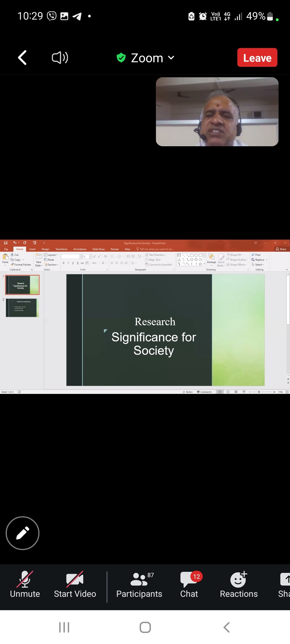Start Video using the camera icon
This screenshot has width=290, height=644.
pos(75,584)
